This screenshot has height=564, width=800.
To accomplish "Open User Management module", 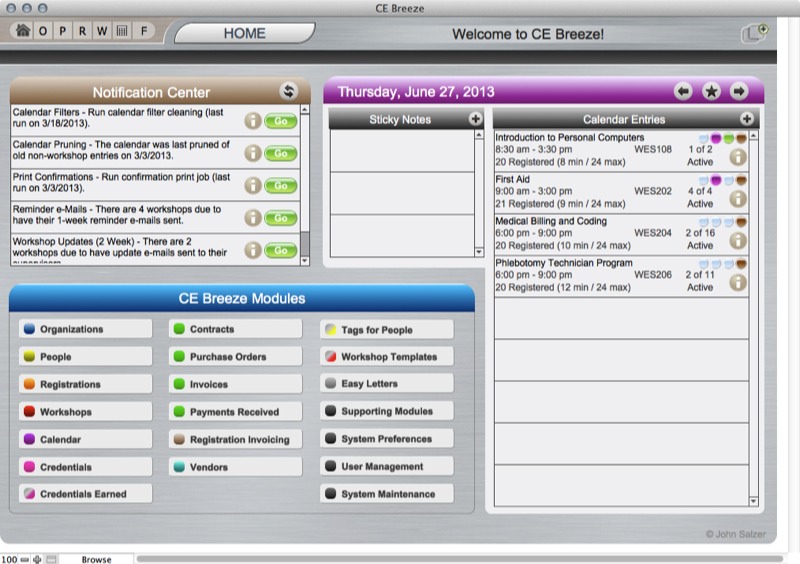I will [x=387, y=467].
